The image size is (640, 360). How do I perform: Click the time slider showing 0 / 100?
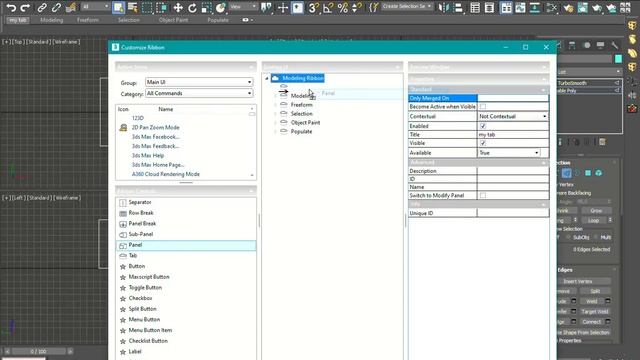pyautogui.click(x=39, y=351)
